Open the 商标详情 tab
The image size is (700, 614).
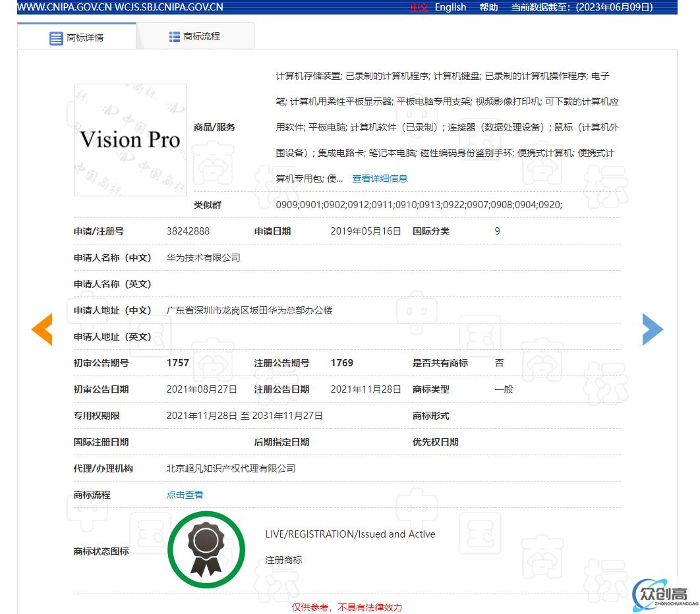(76, 37)
